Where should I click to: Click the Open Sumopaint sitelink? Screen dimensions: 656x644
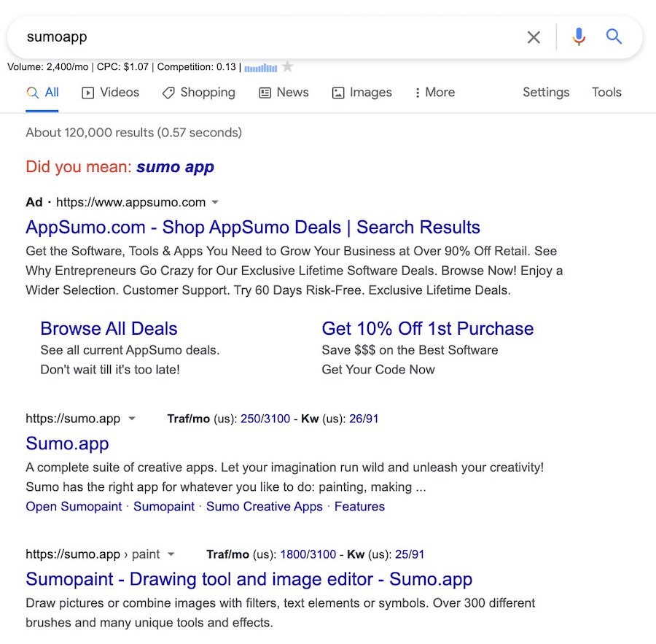[74, 506]
